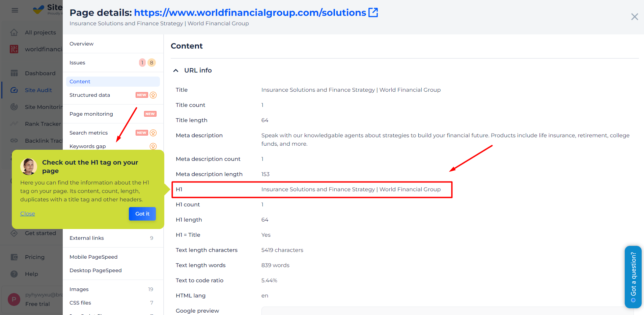Viewport: 644px width, 315px height.
Task: Click the NEW badge beside Page monitoring
Action: pyautogui.click(x=150, y=114)
